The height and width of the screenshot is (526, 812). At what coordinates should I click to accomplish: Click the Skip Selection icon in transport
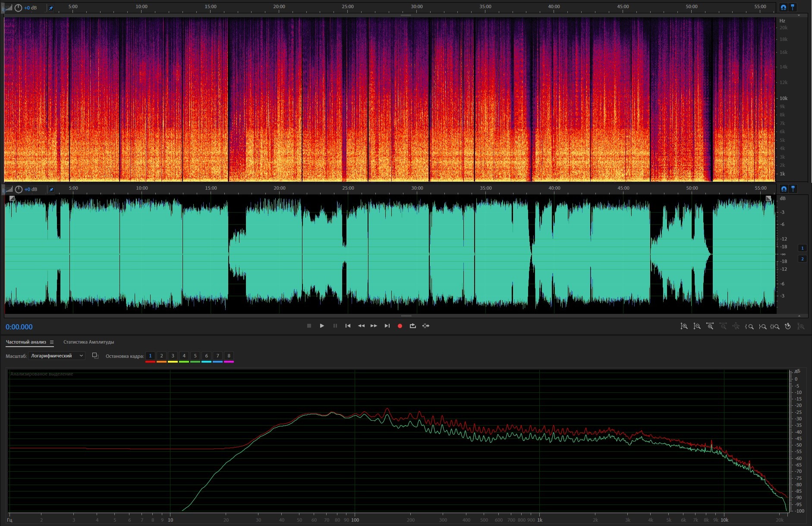(x=426, y=326)
